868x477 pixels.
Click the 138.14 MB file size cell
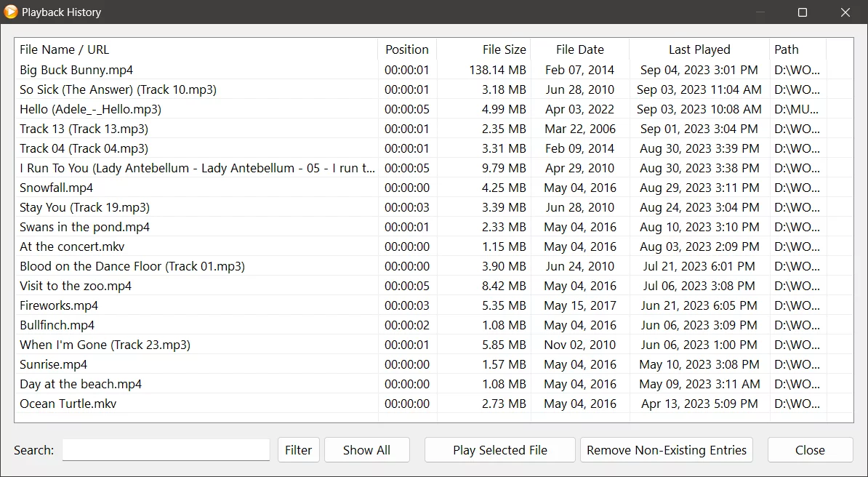click(498, 70)
